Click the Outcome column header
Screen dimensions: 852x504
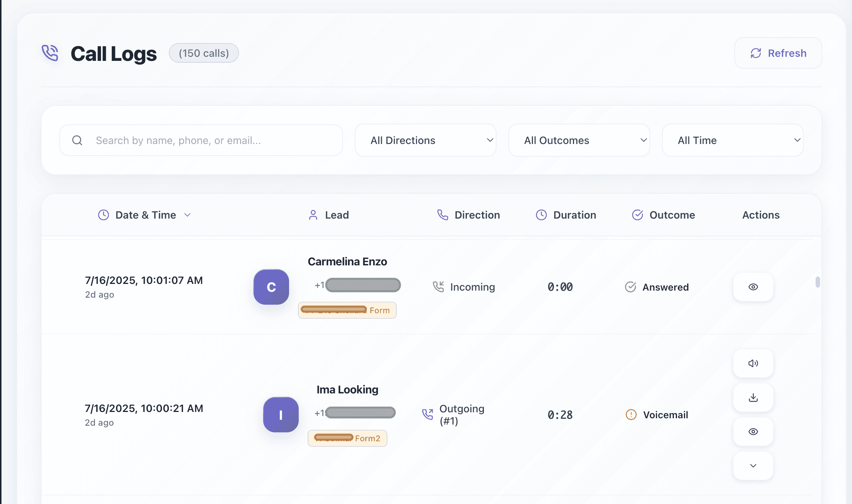coord(672,215)
